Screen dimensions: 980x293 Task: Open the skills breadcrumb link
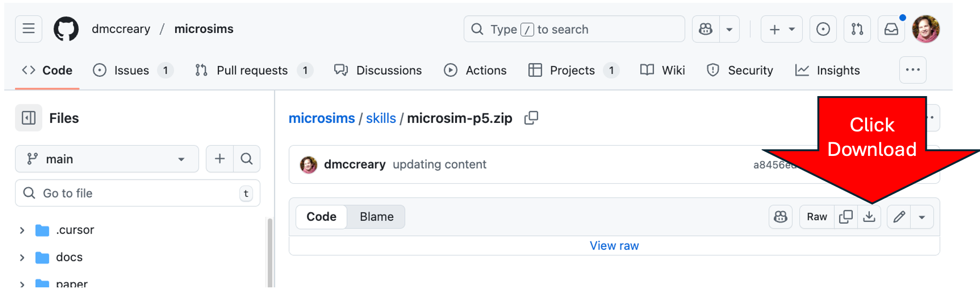point(381,118)
